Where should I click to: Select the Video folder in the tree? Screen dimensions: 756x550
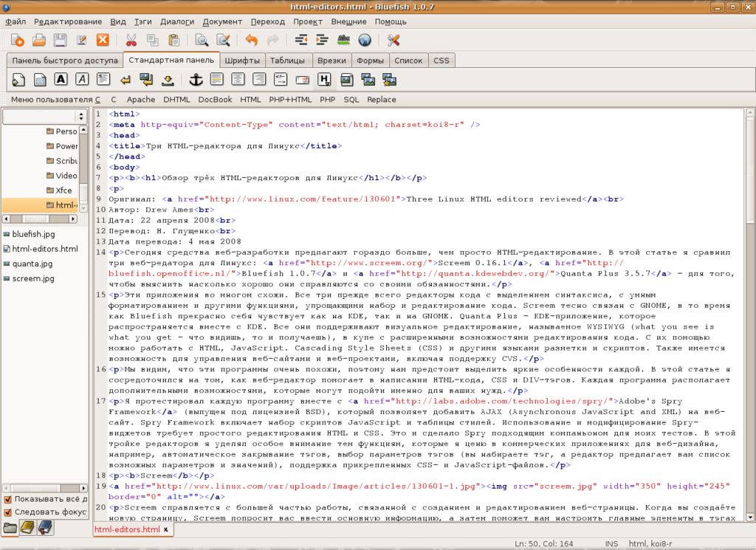61,176
